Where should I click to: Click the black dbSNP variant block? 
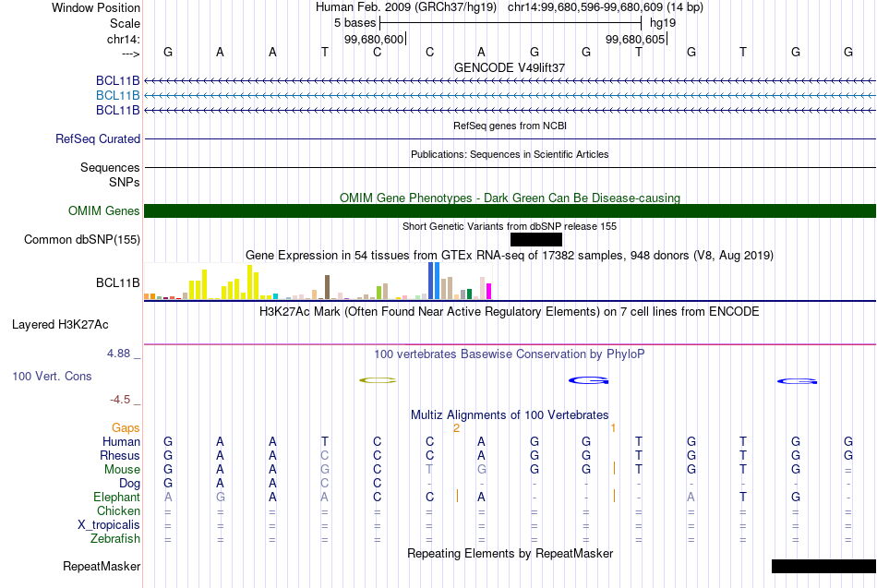pos(535,239)
